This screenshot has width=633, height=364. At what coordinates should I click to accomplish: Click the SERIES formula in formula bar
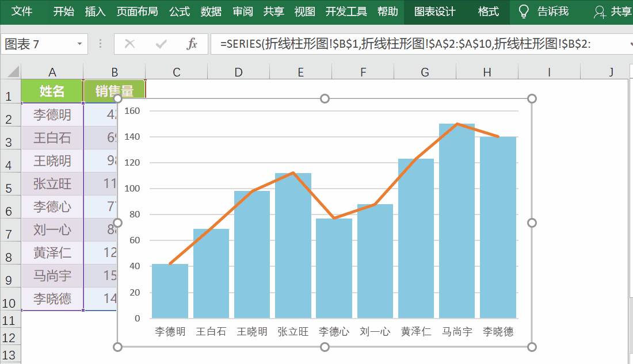405,44
